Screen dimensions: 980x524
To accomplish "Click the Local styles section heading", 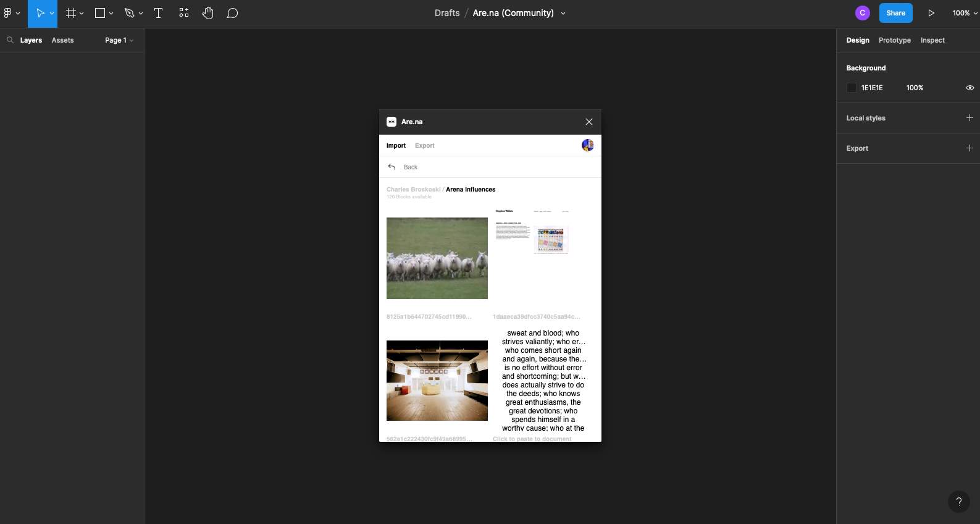I will point(866,118).
